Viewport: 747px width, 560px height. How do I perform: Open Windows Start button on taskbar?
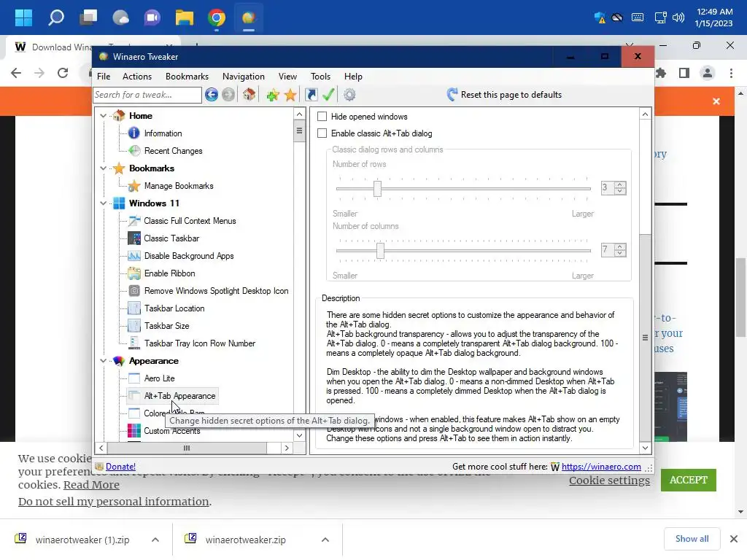[23, 17]
